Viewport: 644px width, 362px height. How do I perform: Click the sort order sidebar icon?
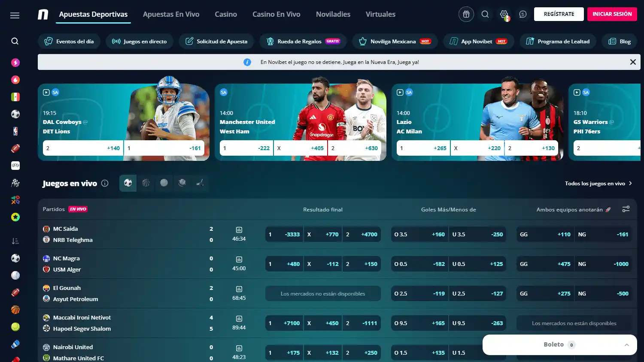pyautogui.click(x=15, y=241)
